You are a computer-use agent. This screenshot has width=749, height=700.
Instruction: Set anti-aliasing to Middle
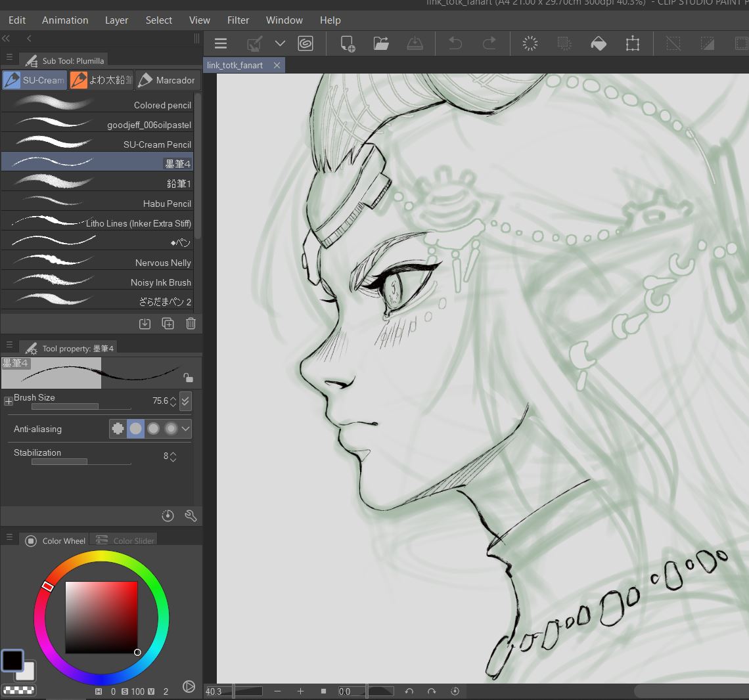click(x=153, y=428)
